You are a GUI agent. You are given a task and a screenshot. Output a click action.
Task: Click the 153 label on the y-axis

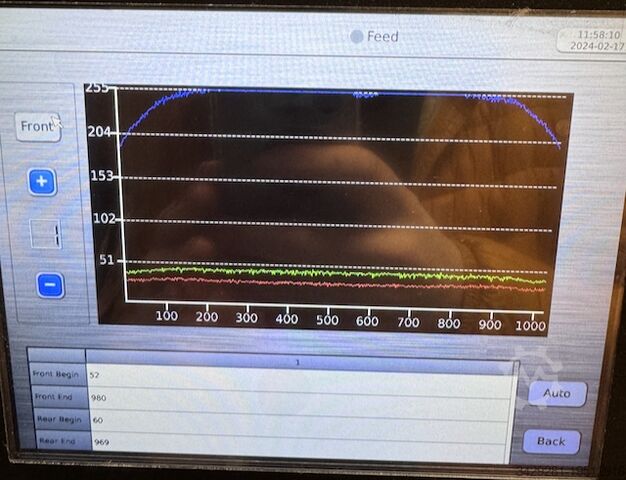(103, 176)
